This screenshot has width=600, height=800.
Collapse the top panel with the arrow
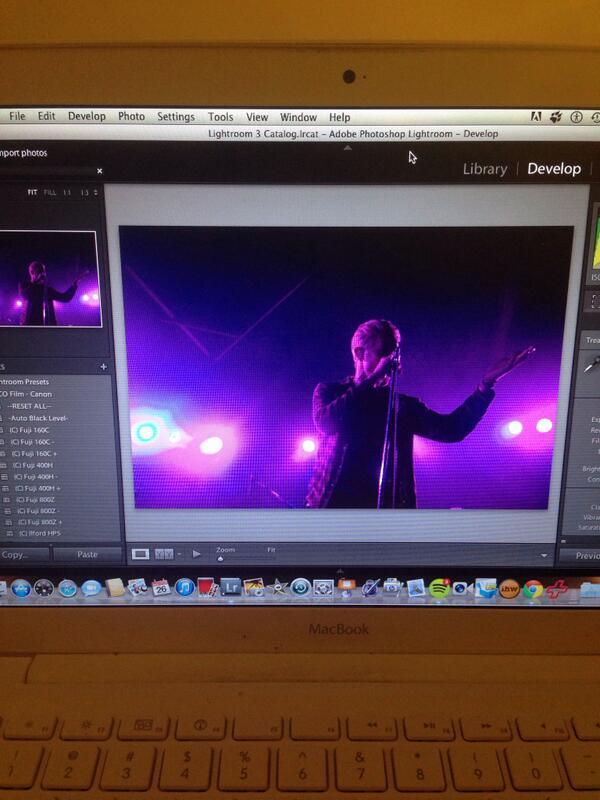click(347, 148)
